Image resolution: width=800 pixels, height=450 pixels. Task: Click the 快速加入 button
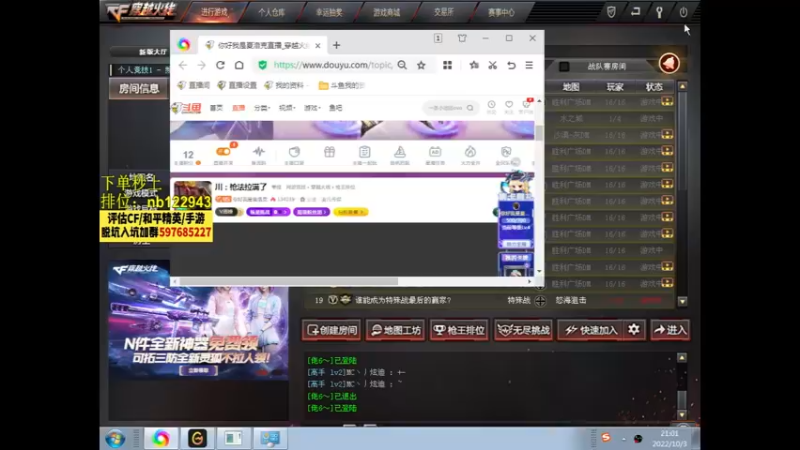point(591,330)
